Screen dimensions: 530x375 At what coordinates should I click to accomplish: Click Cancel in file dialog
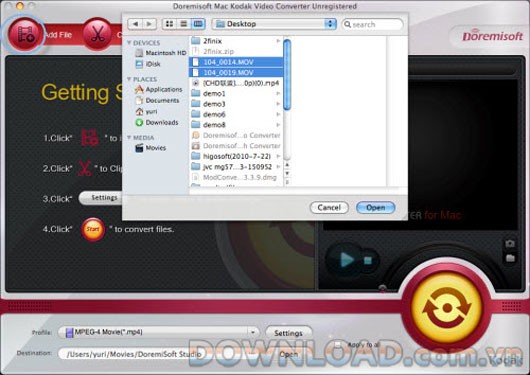click(329, 207)
